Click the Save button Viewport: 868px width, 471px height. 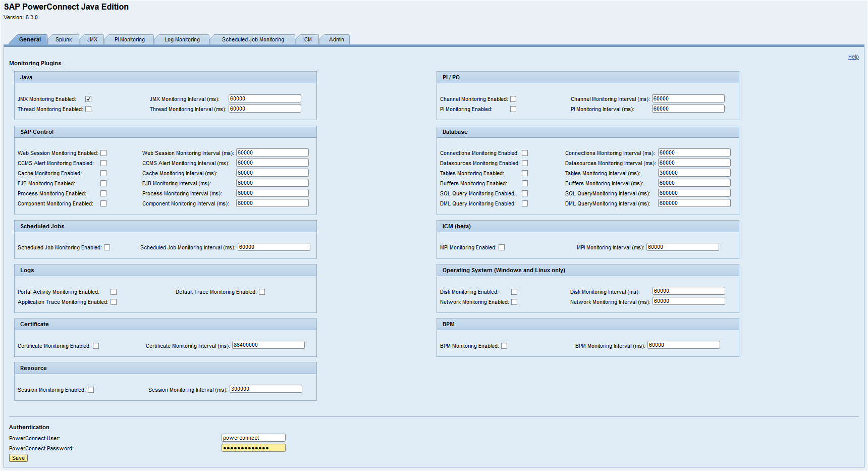pyautogui.click(x=19, y=458)
